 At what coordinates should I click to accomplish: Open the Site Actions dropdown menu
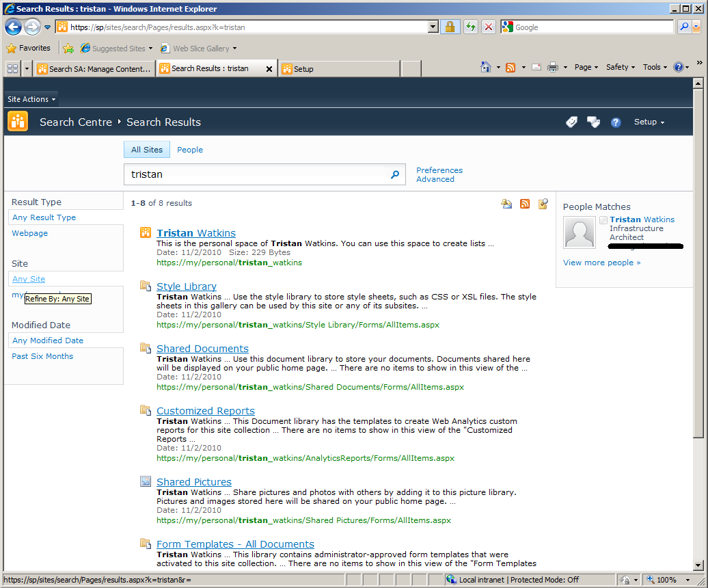[x=31, y=99]
